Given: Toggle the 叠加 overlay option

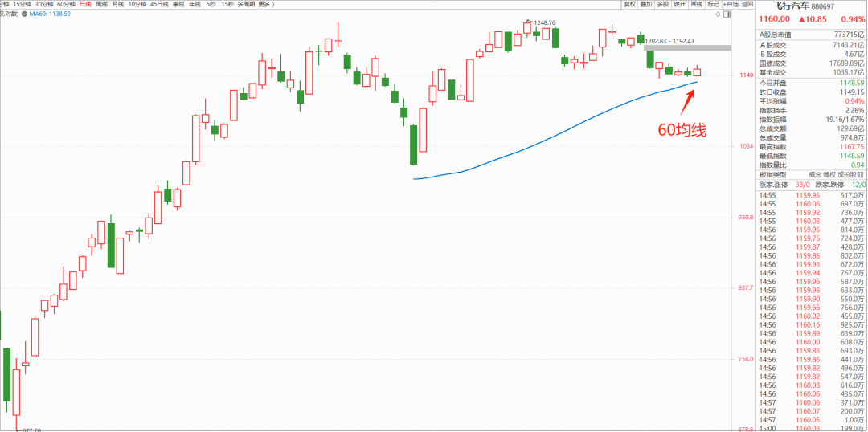Looking at the screenshot, I should 646,4.
